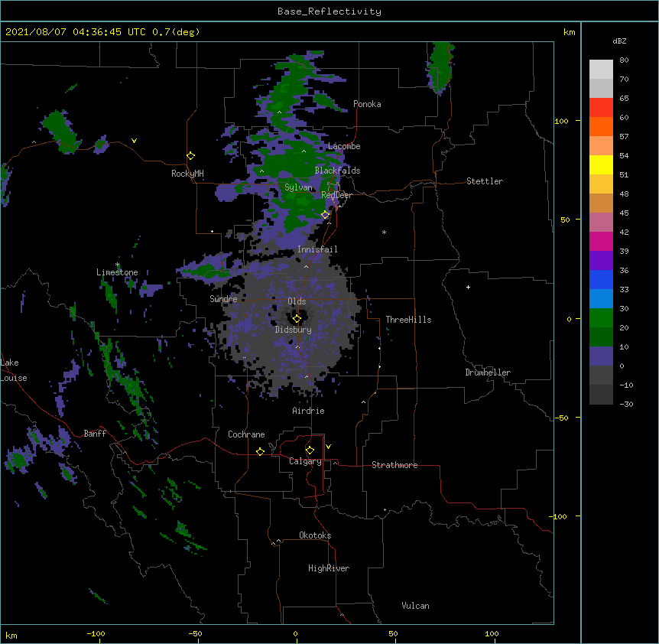This screenshot has width=659, height=644.
Task: Click the radar site marker near Didsbury
Action: click(297, 318)
